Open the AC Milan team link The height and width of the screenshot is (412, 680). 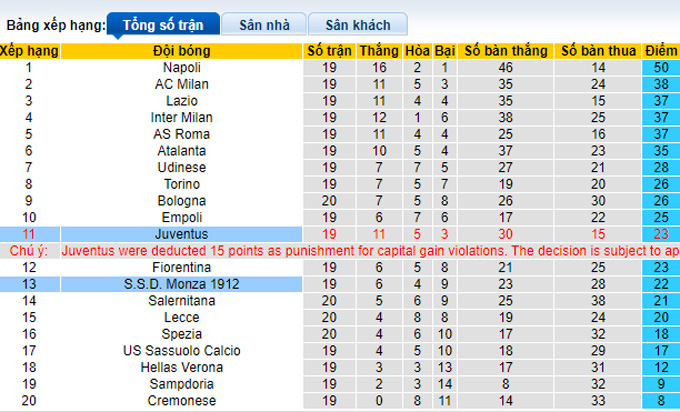(x=180, y=84)
